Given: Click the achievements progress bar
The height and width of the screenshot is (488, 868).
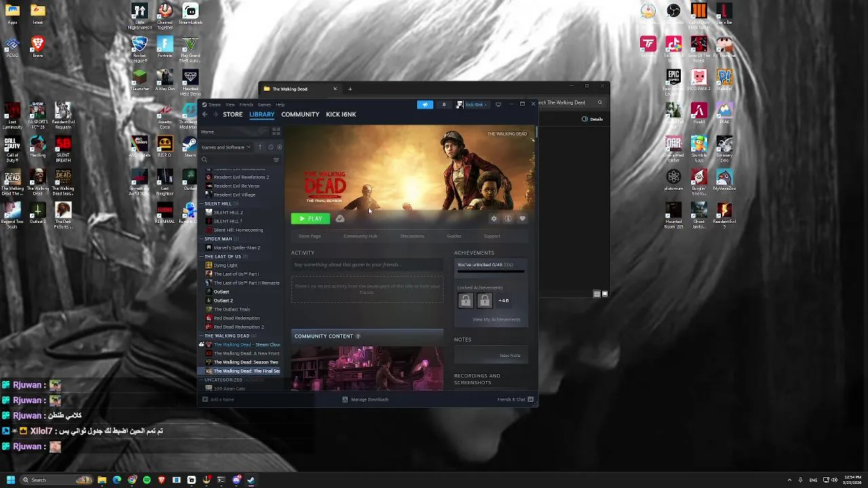Looking at the screenshot, I should (491, 271).
